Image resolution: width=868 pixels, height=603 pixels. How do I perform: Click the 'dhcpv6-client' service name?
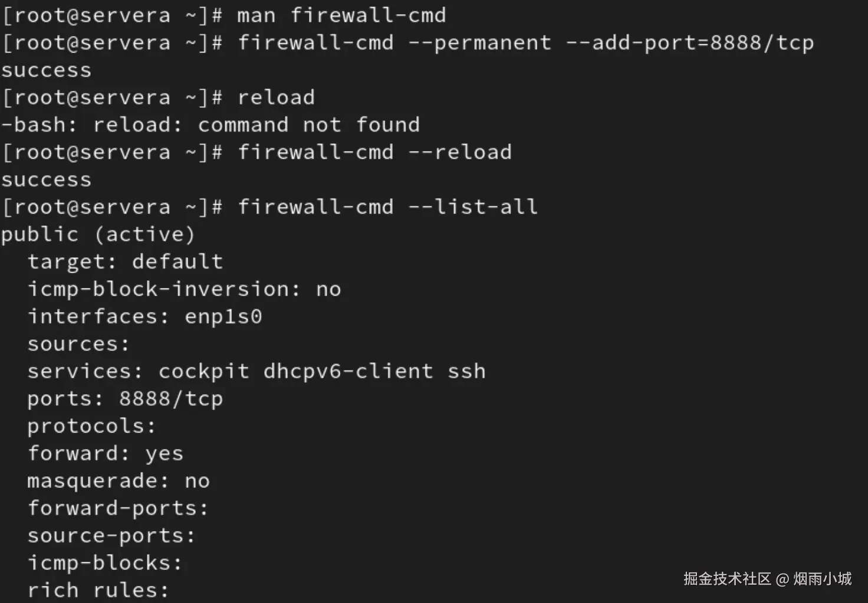coord(348,372)
